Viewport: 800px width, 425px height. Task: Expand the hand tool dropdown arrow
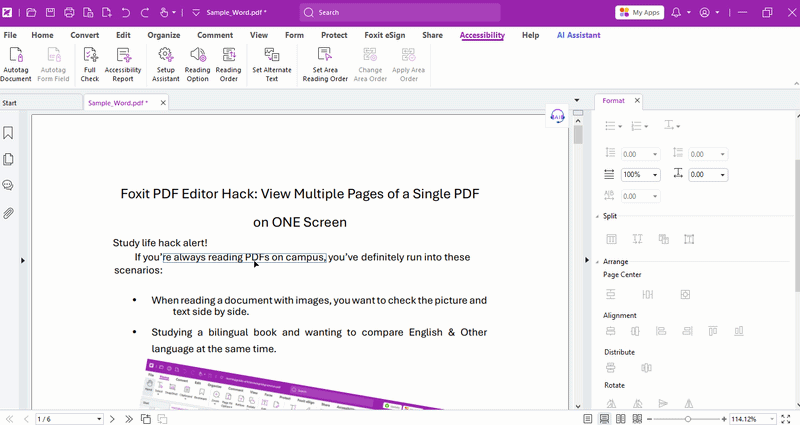click(x=174, y=12)
